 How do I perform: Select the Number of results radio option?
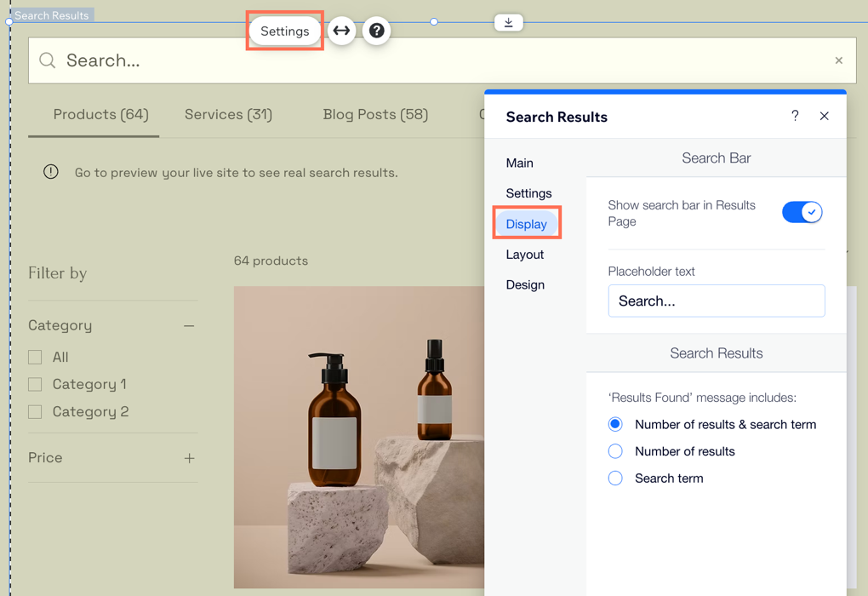(615, 451)
